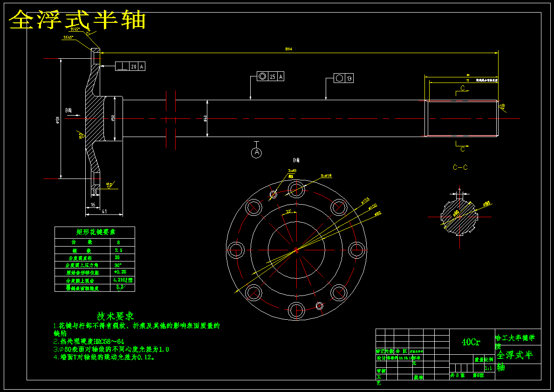554x392 pixels.
Task: Select requirement 3 about ø50 surface tolerance 1.0
Action: coord(111,349)
